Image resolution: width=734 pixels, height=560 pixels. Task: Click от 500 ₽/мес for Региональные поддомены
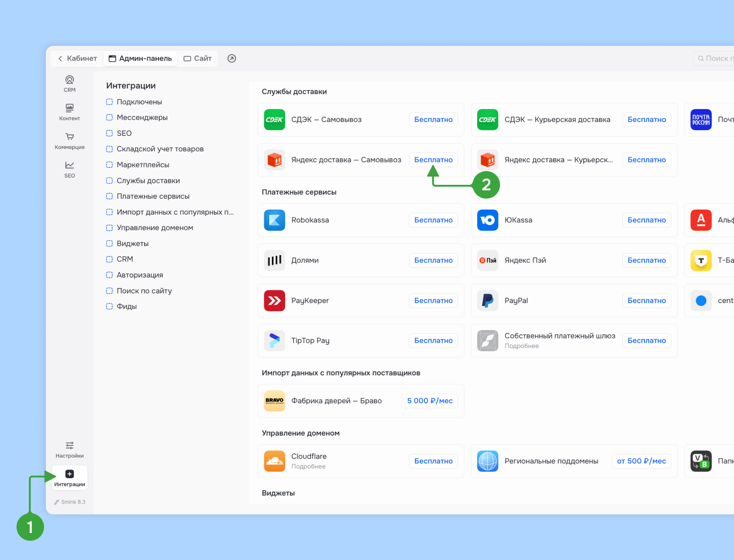(x=641, y=461)
